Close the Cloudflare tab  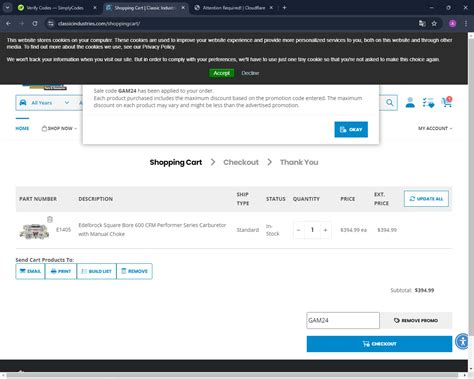[x=271, y=8]
